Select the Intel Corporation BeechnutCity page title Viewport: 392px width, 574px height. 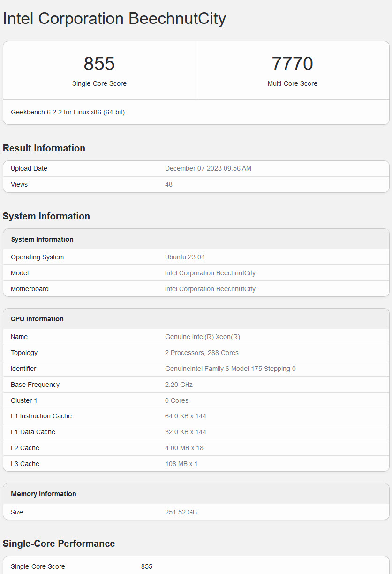point(114,19)
